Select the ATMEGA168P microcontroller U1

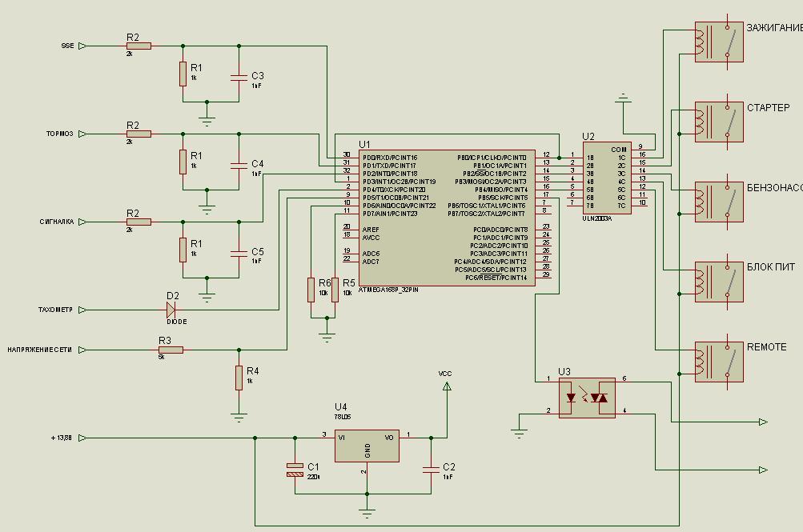(446, 217)
